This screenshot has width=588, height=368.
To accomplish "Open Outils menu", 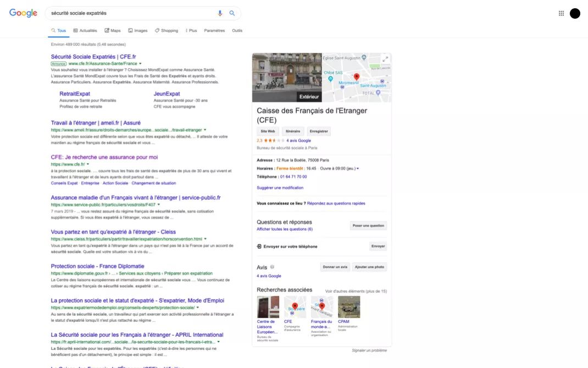I will pyautogui.click(x=237, y=31).
